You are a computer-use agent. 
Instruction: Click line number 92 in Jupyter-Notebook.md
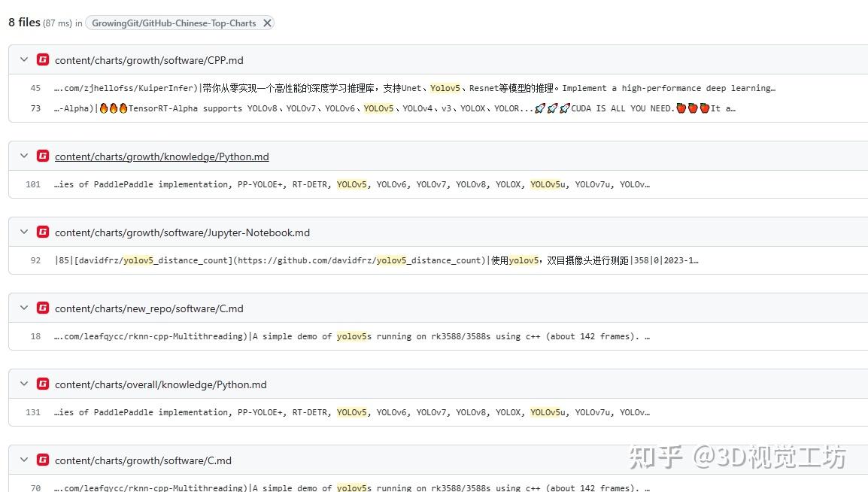point(35,260)
